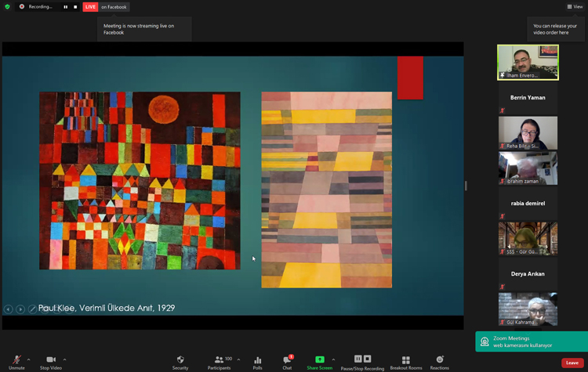Screen dimensions: 588x372
Task: Pause the recording in top bar
Action: (66, 7)
